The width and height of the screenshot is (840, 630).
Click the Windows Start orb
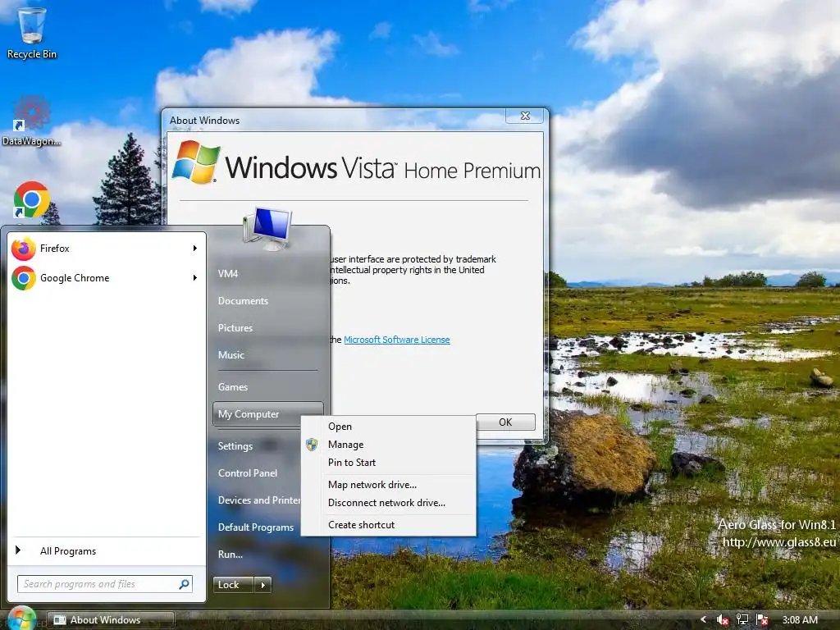click(21, 619)
